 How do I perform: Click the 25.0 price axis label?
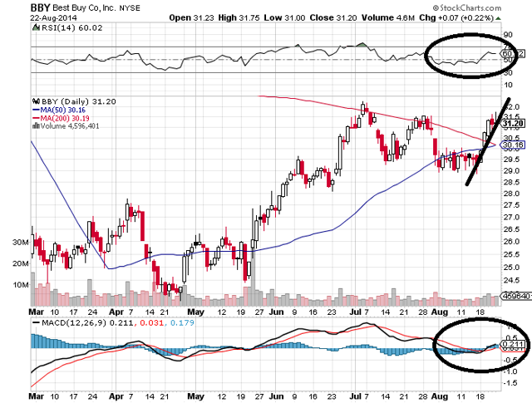tap(511, 268)
